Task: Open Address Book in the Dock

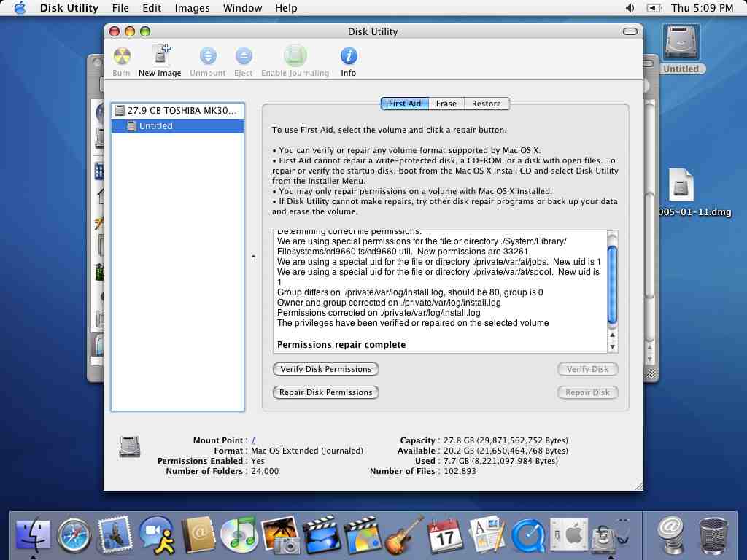Action: tap(198, 535)
